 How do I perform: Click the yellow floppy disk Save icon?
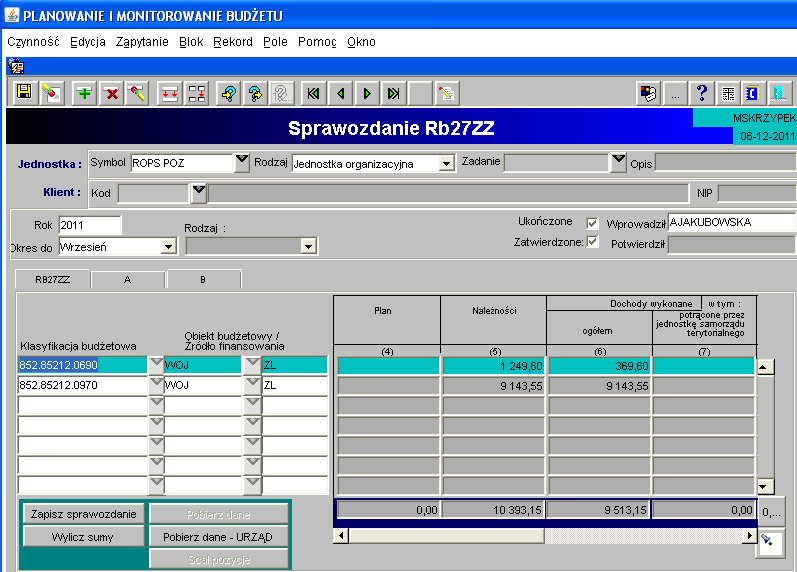pyautogui.click(x=24, y=93)
